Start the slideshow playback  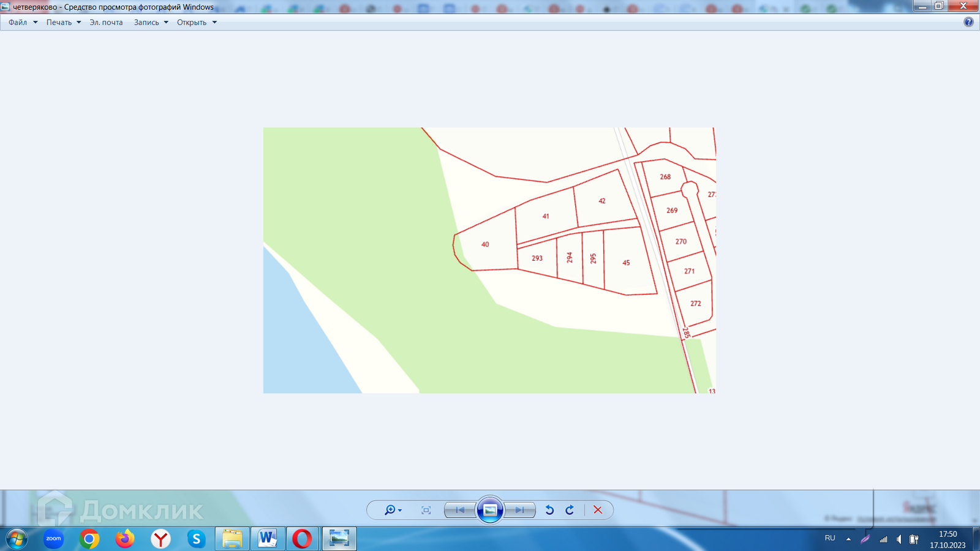click(490, 510)
